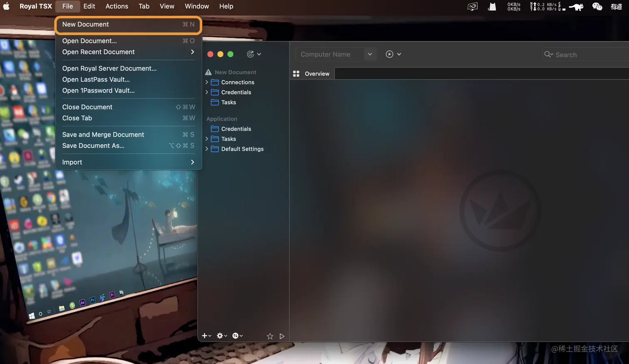Expand the Import submenu
629x364 pixels.
tap(128, 162)
